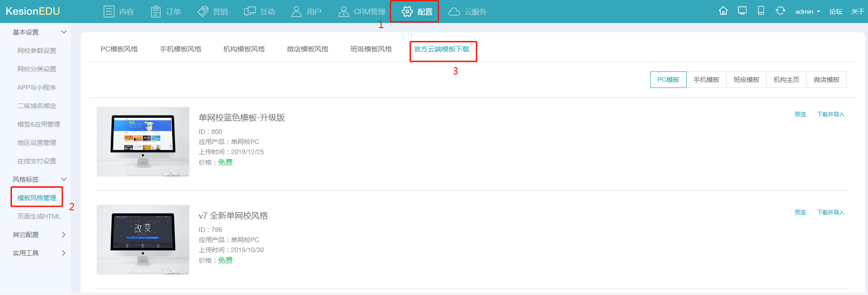Click 下载并导入 for 单网校蓝色模板-升级版
This screenshot has height=295, width=868.
pos(830,114)
